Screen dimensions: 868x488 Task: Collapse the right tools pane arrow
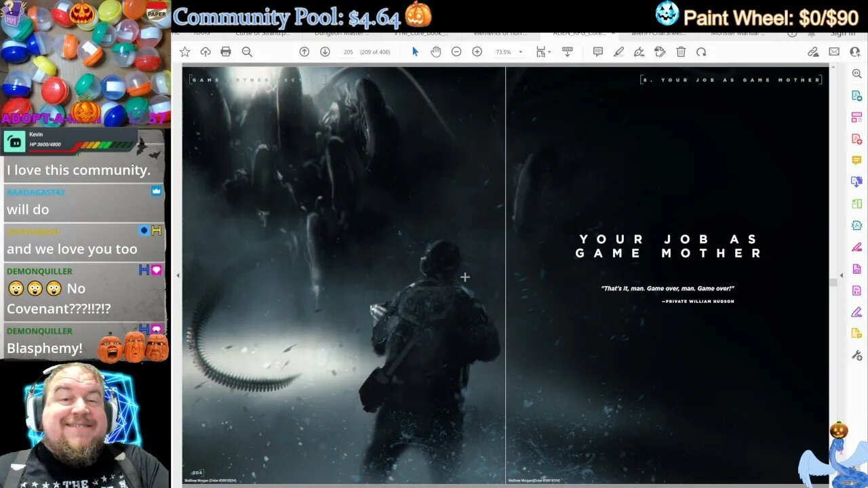[x=842, y=275]
